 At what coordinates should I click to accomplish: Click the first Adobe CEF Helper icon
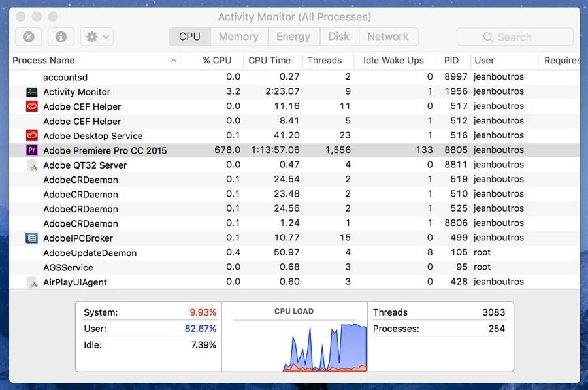(32, 106)
